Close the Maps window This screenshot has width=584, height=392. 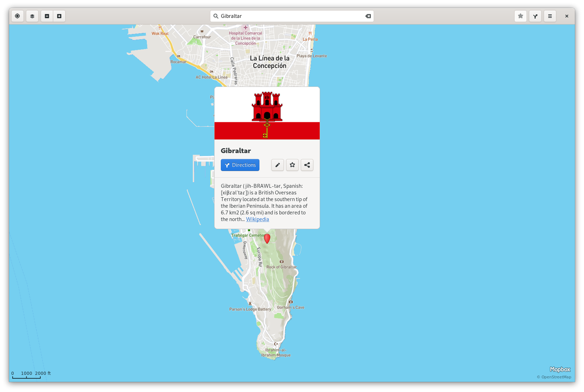(567, 16)
